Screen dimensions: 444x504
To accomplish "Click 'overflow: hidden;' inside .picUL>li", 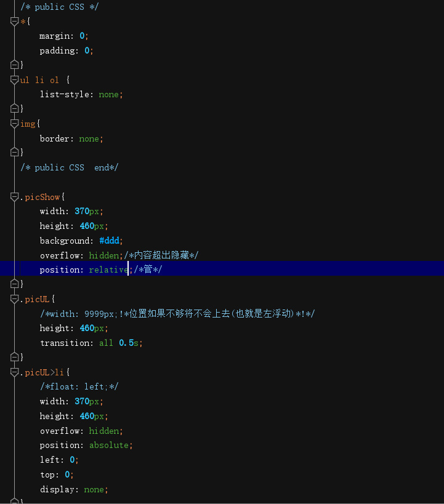I will click(81, 431).
